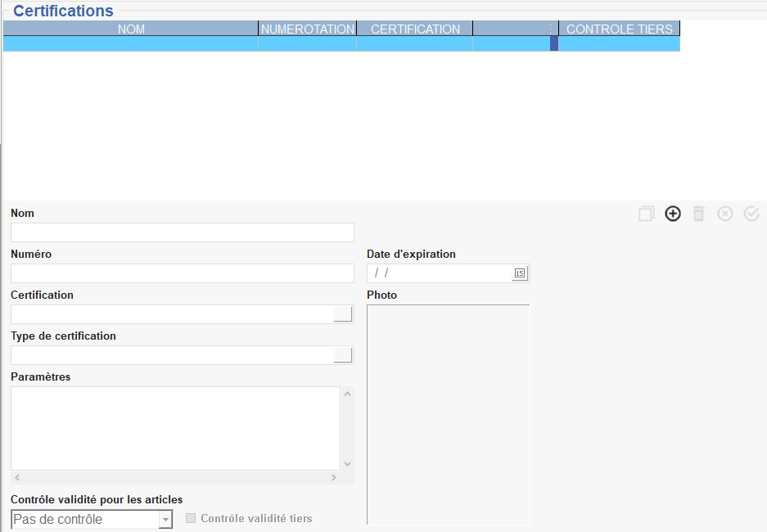Click into the Numéro input field
This screenshot has height=532, width=767.
tap(182, 273)
